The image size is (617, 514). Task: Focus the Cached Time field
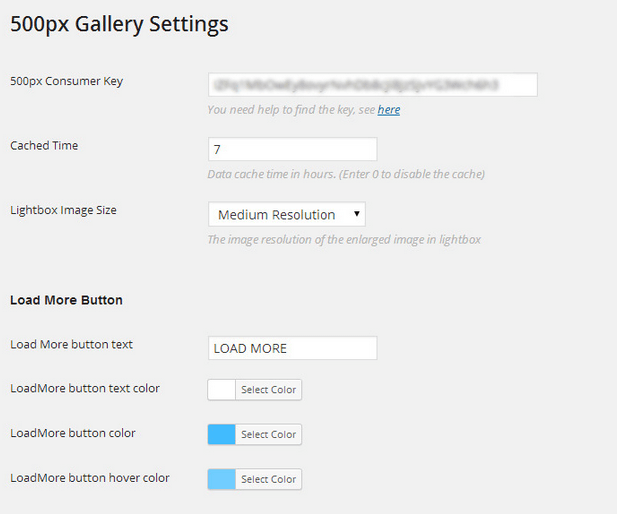point(292,149)
